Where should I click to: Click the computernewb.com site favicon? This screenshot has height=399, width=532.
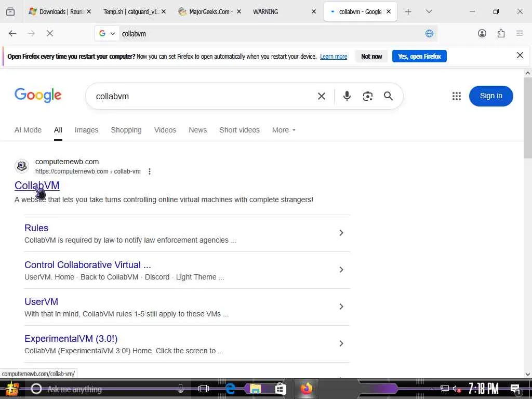pos(22,166)
